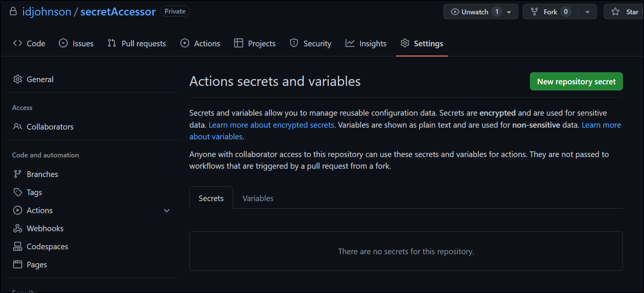Expand the Actions section in the sidebar
644x293 pixels.
click(x=167, y=211)
